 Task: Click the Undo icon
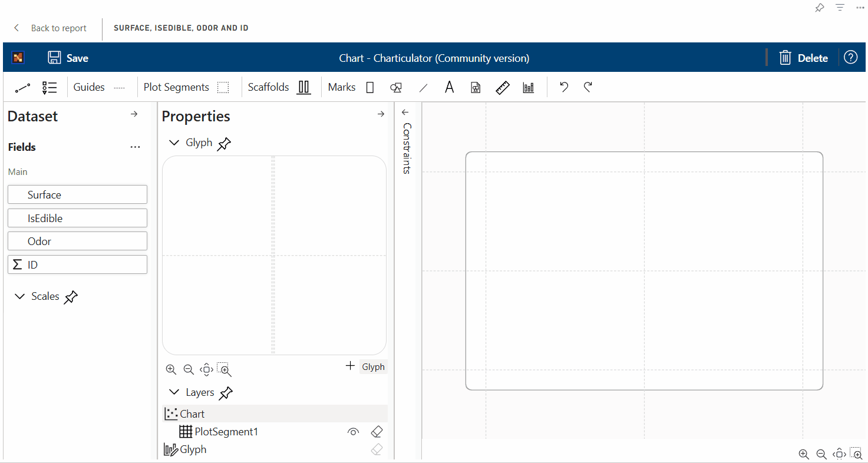pyautogui.click(x=563, y=87)
